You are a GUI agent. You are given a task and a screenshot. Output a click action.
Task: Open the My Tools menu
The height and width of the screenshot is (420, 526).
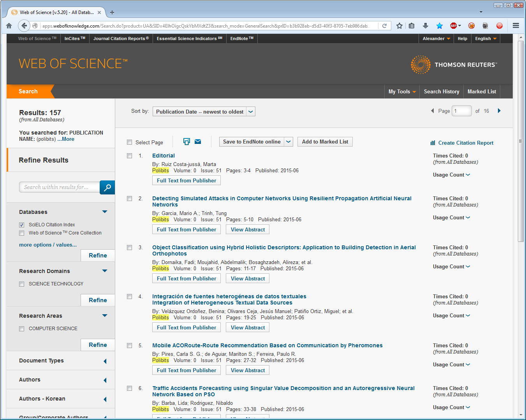point(402,91)
